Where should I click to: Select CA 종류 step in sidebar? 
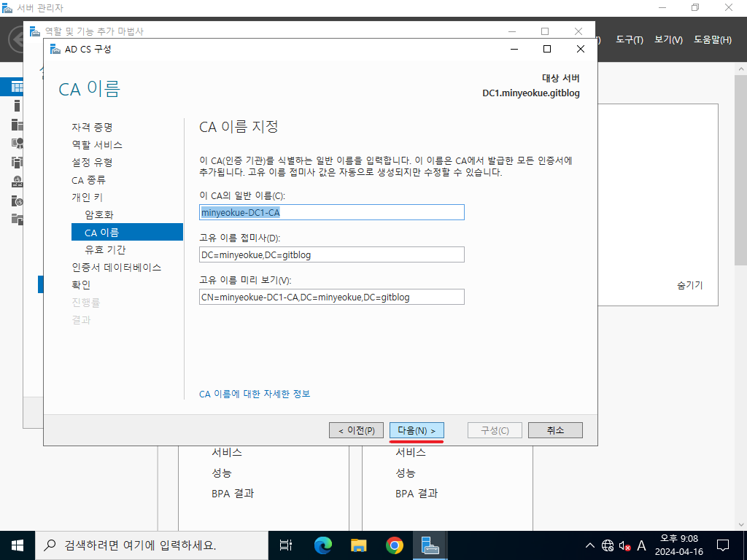coord(88,180)
